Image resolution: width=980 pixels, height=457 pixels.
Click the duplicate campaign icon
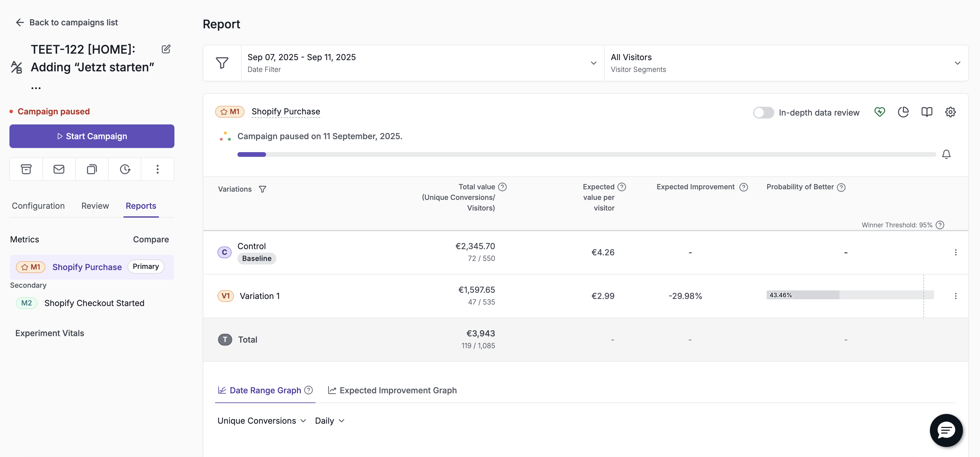click(92, 169)
